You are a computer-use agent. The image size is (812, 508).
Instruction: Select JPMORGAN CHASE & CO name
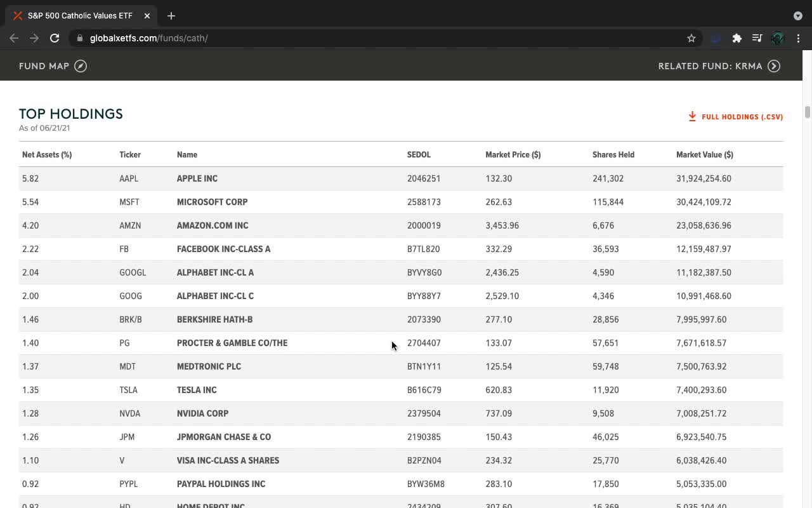(224, 437)
